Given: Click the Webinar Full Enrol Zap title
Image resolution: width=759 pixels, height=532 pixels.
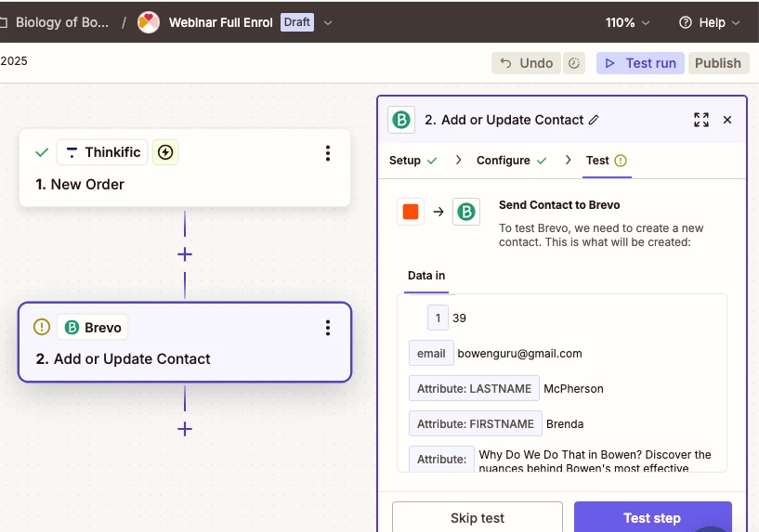Looking at the screenshot, I should 221,22.
